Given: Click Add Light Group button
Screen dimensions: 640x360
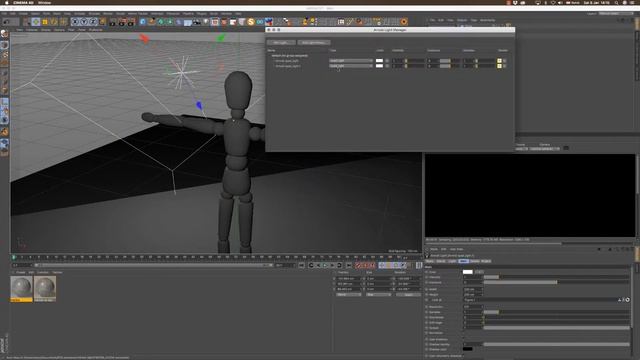Looking at the screenshot, I should click(313, 42).
